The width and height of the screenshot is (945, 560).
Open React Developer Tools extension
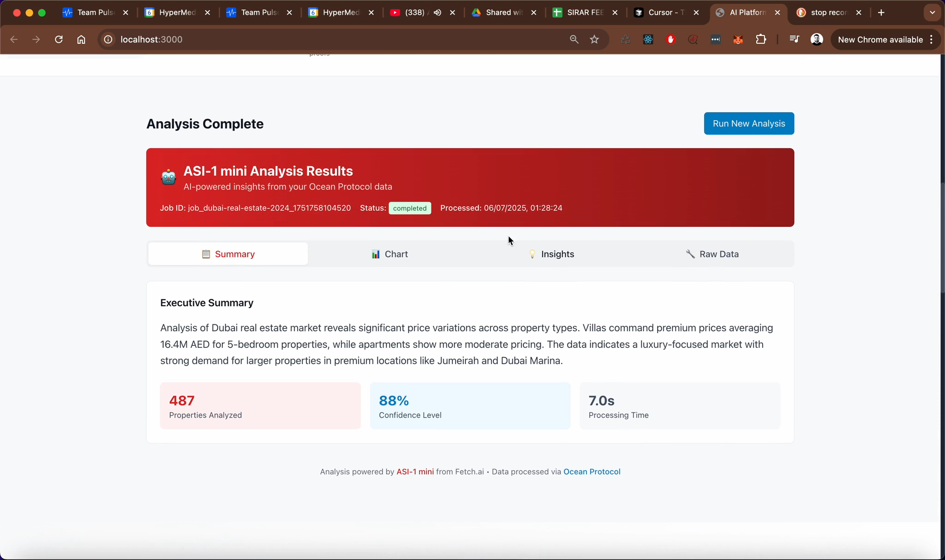click(x=648, y=40)
